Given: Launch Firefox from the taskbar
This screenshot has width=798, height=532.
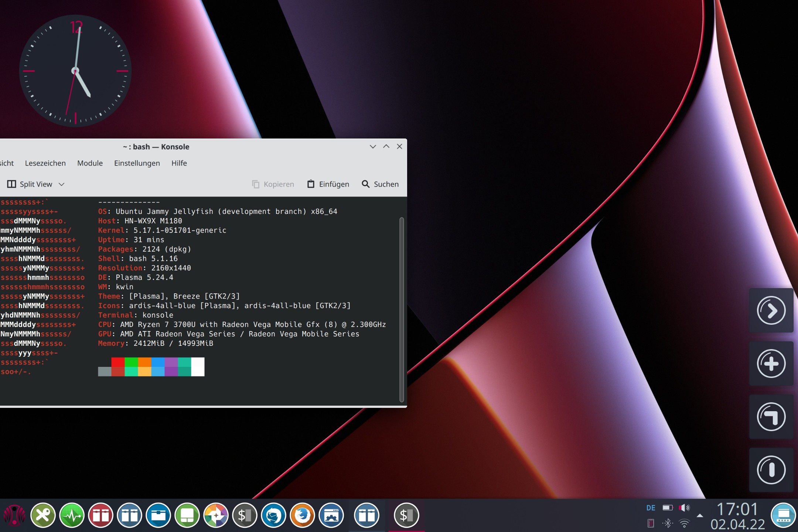Looking at the screenshot, I should click(302, 515).
